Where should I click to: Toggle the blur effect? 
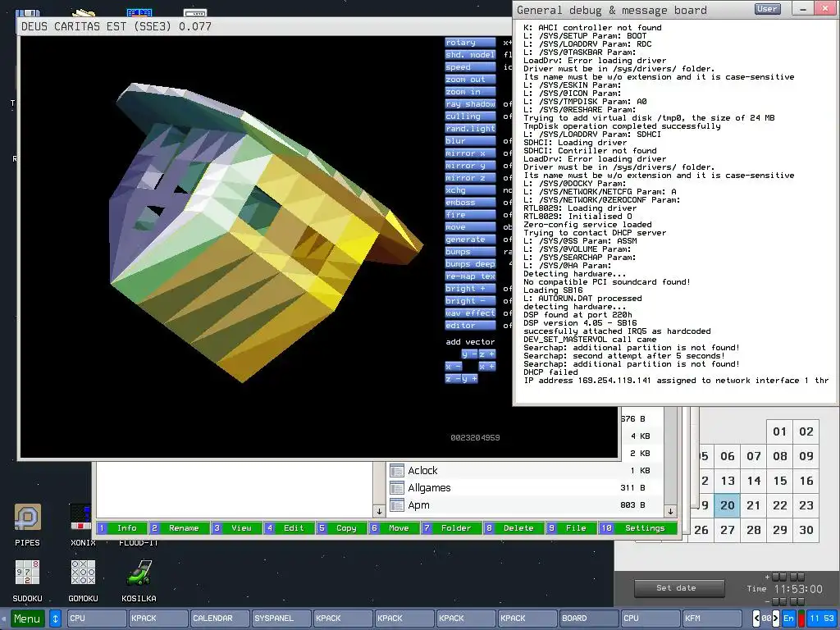pyautogui.click(x=470, y=141)
